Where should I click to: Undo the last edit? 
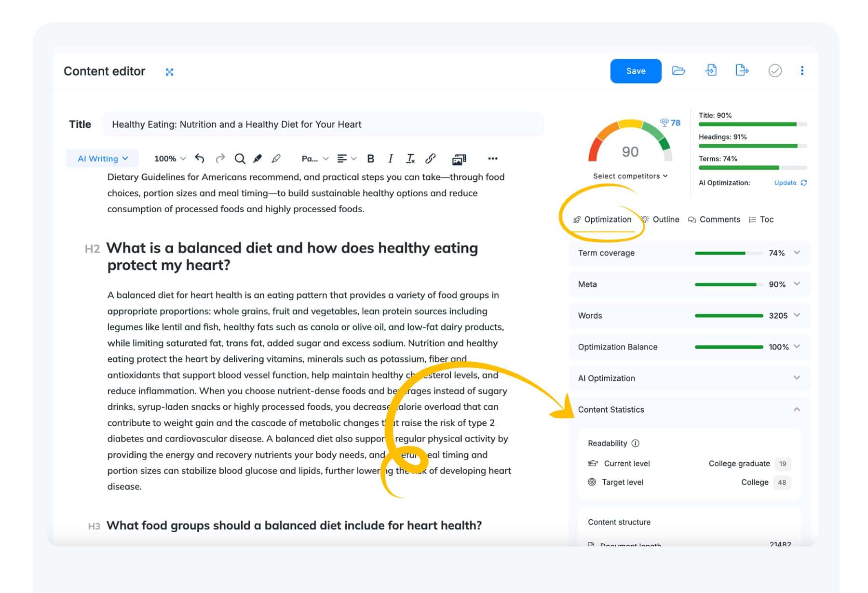200,158
